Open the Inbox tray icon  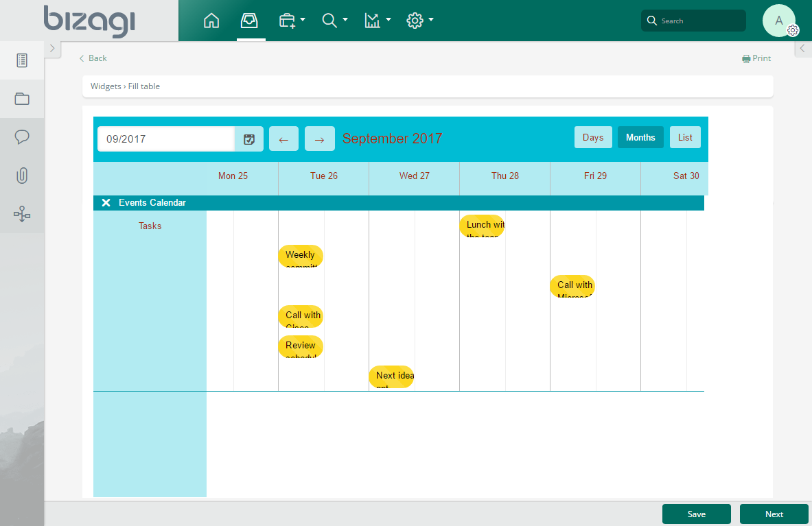click(249, 21)
